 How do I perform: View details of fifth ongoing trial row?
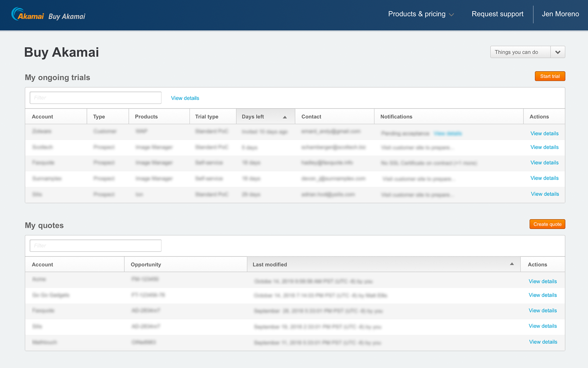point(545,194)
